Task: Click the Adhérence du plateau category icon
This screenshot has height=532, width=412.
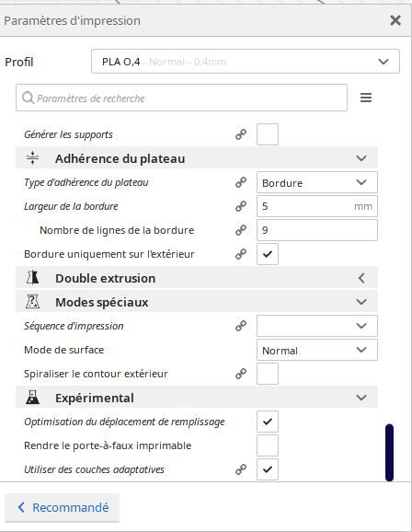Action: [x=32, y=158]
